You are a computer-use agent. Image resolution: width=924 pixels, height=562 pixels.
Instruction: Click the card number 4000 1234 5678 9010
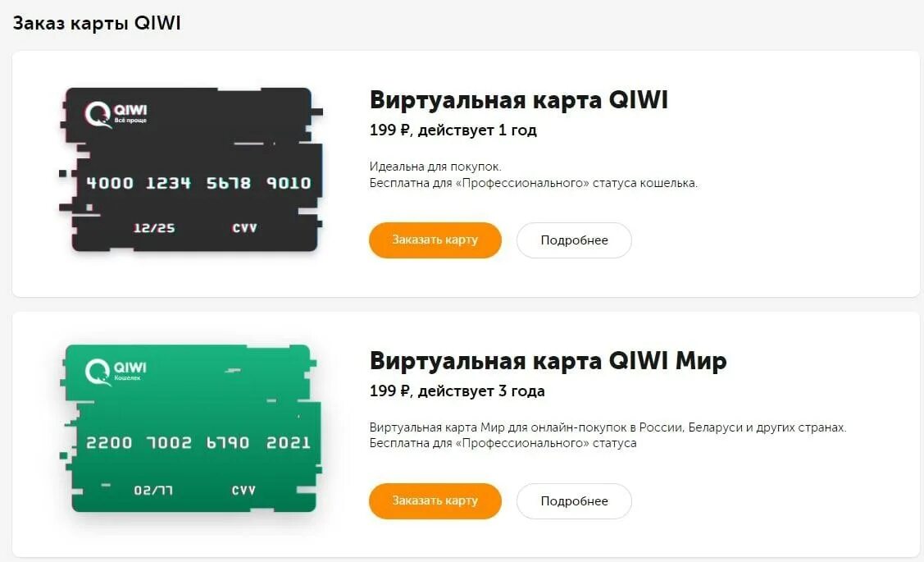(198, 183)
